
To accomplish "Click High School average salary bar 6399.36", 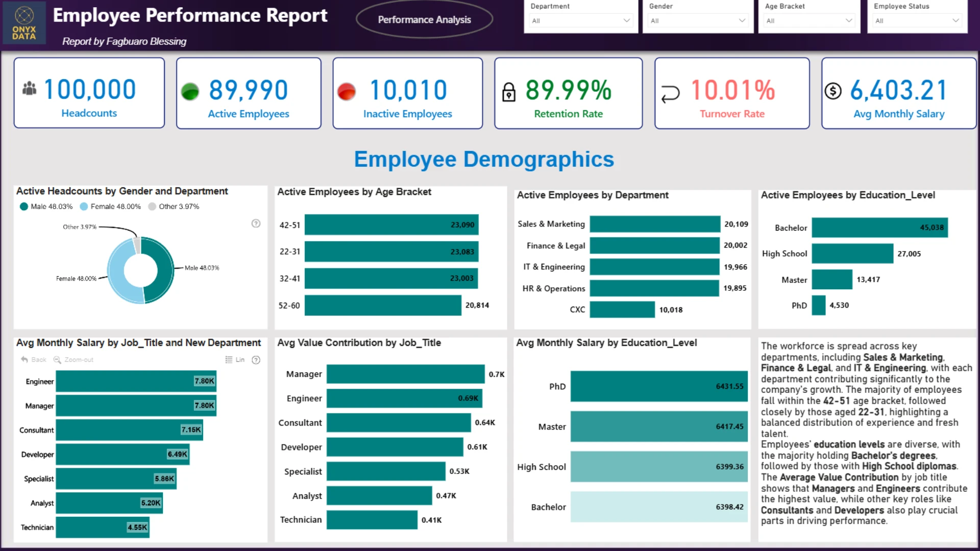I will click(659, 467).
